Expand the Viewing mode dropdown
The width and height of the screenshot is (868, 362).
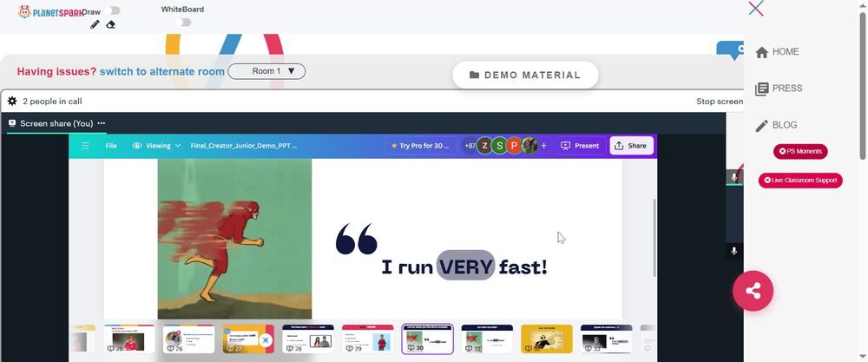click(156, 146)
